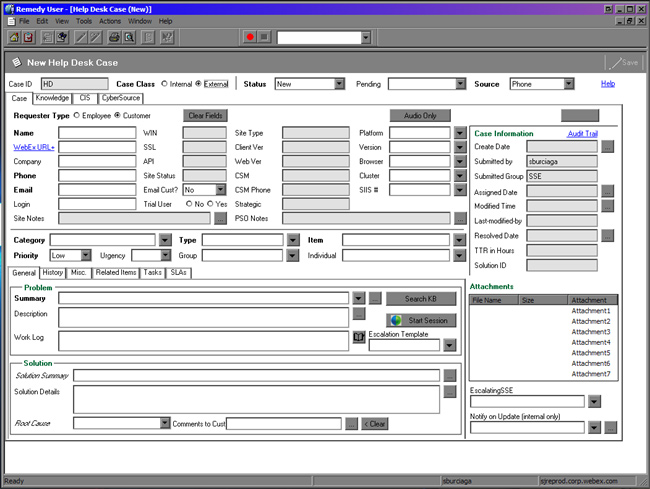Screen dimensions: 650x489
Task: Click the print preview magnifier icon
Action: coord(130,37)
